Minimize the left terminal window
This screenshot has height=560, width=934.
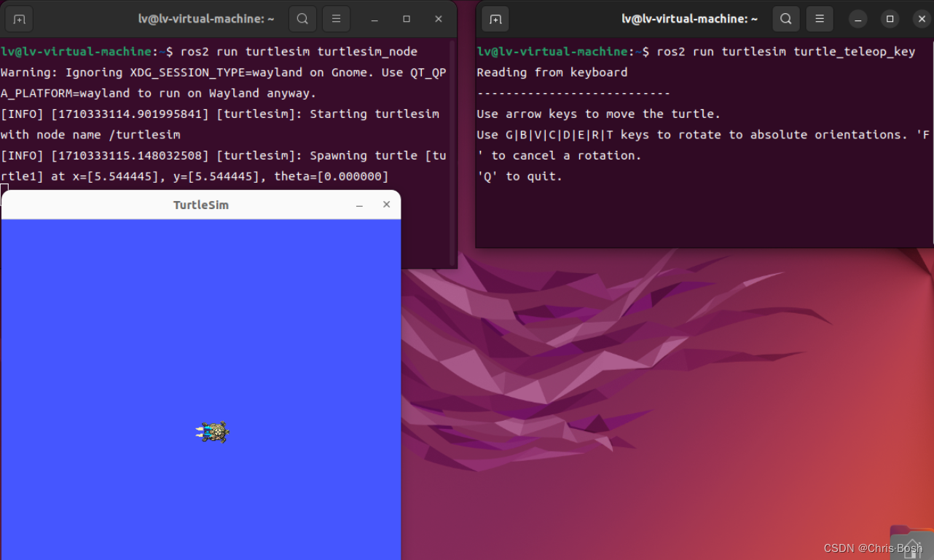point(374,19)
